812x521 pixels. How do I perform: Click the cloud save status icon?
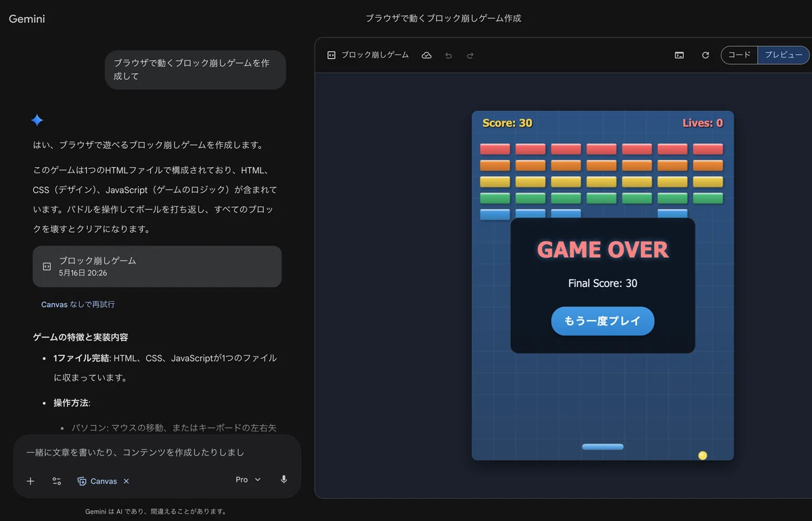[x=426, y=55]
